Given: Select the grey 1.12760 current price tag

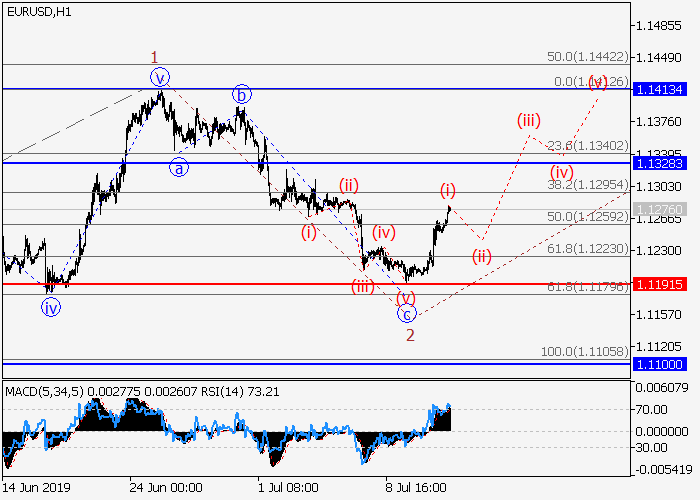Looking at the screenshot, I should point(660,209).
